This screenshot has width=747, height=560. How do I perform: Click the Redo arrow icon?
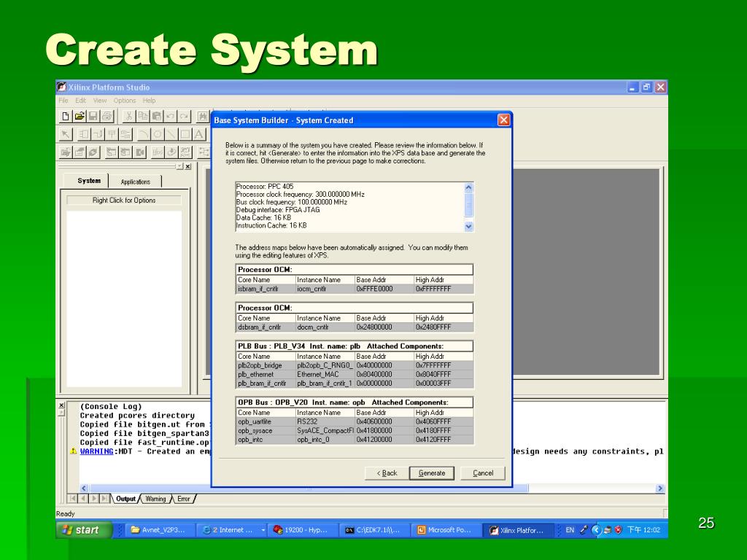pos(184,116)
